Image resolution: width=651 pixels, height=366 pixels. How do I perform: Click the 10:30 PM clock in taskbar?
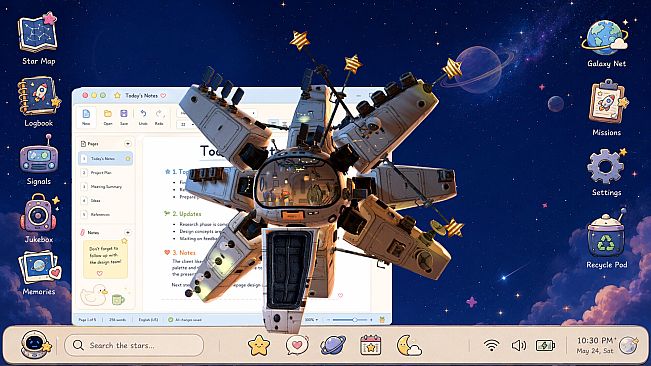(596, 340)
